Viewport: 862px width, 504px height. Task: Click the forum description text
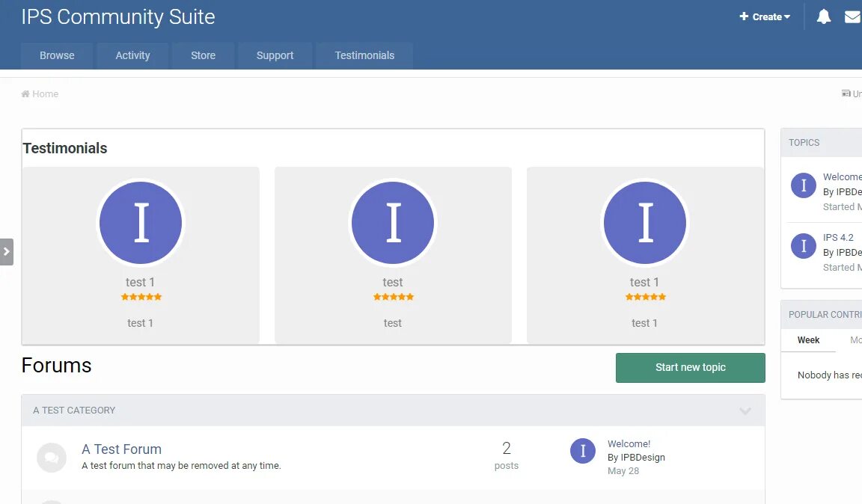pyautogui.click(x=181, y=466)
